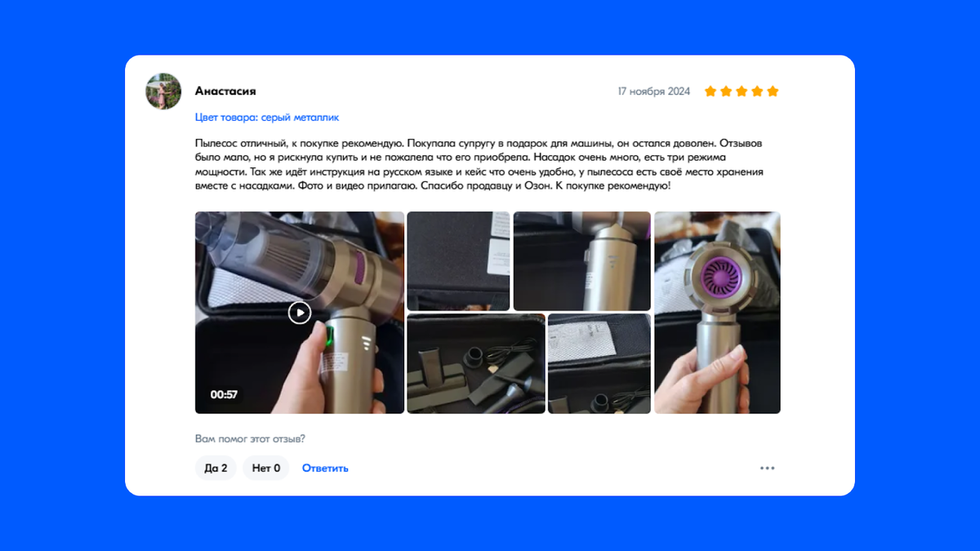The height and width of the screenshot is (551, 980).
Task: Click the 17 ноября 2024 review date
Action: pos(654,91)
